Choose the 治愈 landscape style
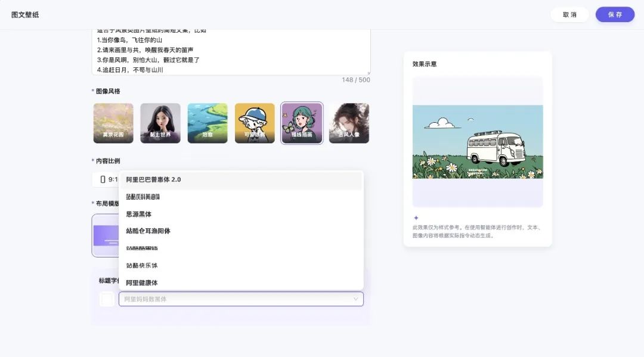 coord(207,123)
